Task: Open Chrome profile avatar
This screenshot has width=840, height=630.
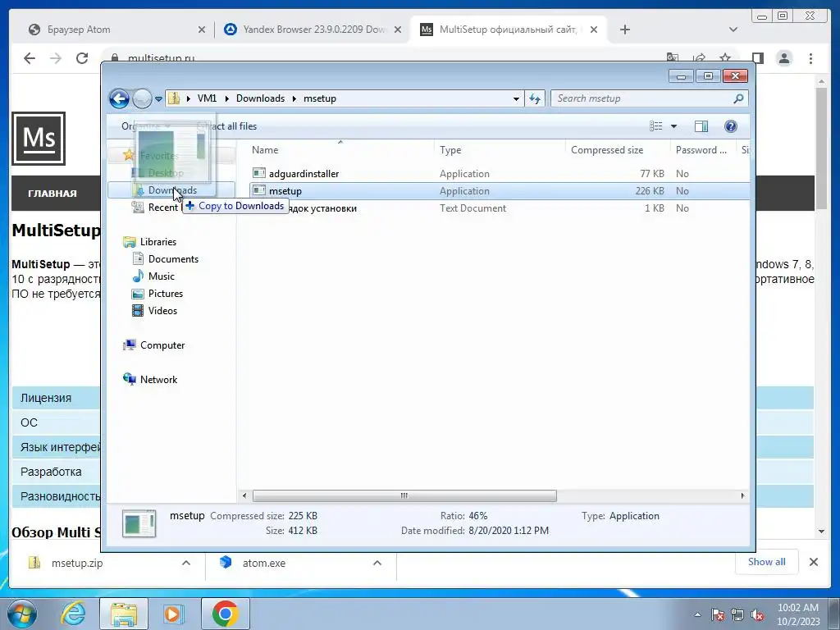Action: tap(784, 58)
